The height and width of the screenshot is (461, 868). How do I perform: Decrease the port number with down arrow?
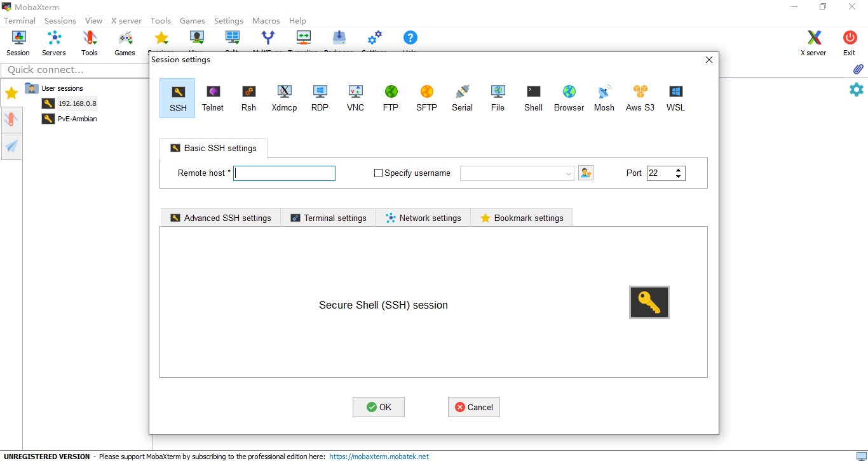point(679,177)
